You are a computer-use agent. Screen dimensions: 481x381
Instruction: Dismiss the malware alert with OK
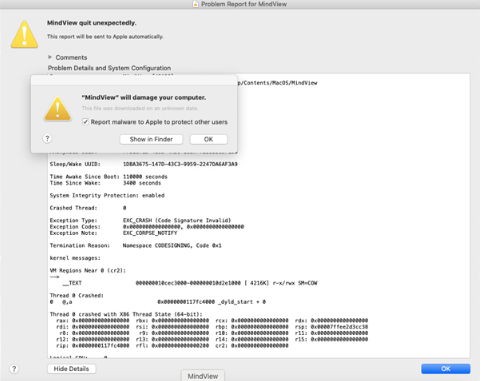[x=208, y=139]
